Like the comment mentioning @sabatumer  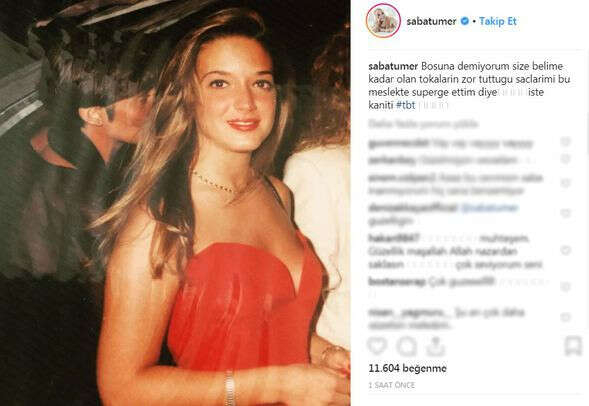pyautogui.click(x=565, y=213)
